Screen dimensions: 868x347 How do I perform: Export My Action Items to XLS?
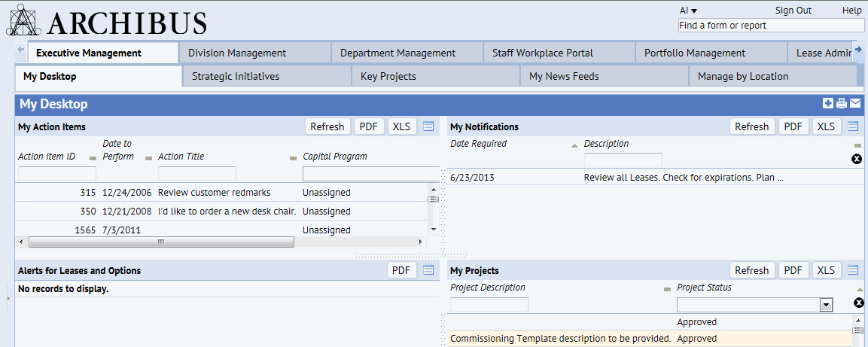pyautogui.click(x=402, y=126)
